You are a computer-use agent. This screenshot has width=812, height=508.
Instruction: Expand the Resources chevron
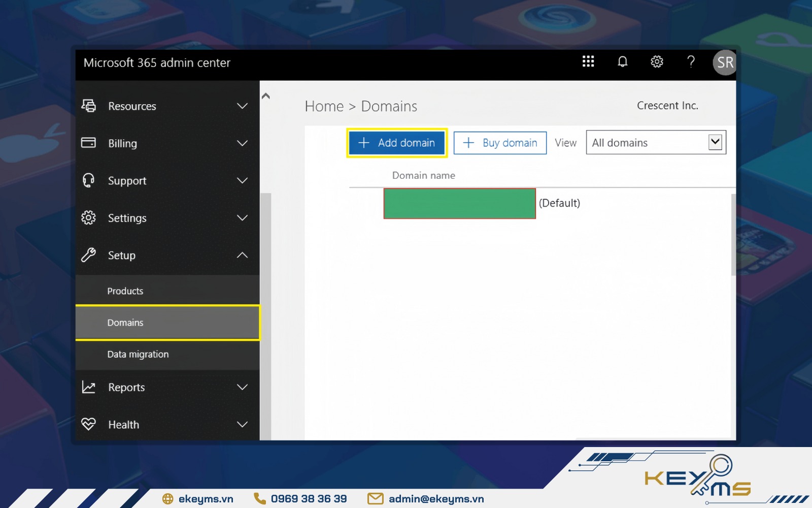[x=243, y=106]
